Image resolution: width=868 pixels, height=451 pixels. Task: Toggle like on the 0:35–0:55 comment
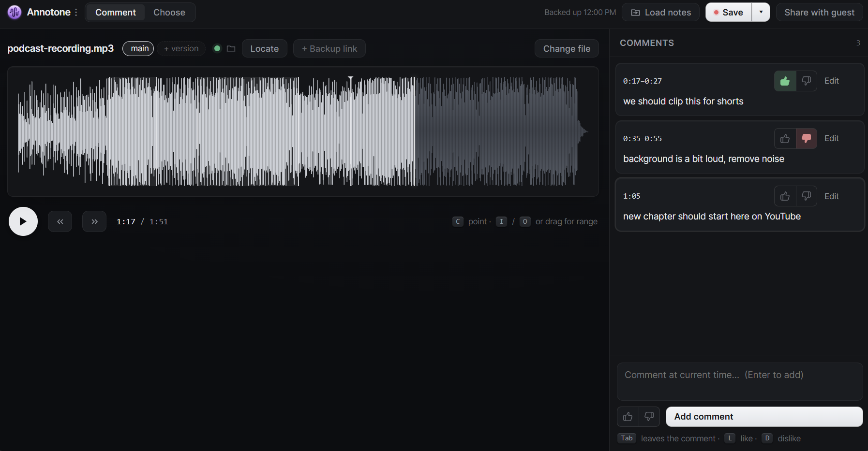tap(785, 138)
